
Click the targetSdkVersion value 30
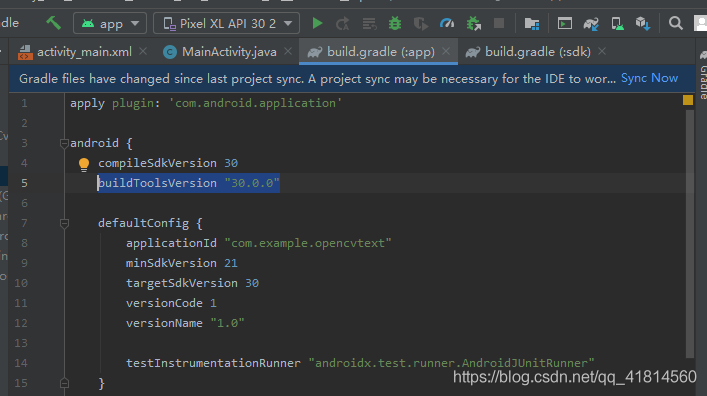click(x=252, y=283)
